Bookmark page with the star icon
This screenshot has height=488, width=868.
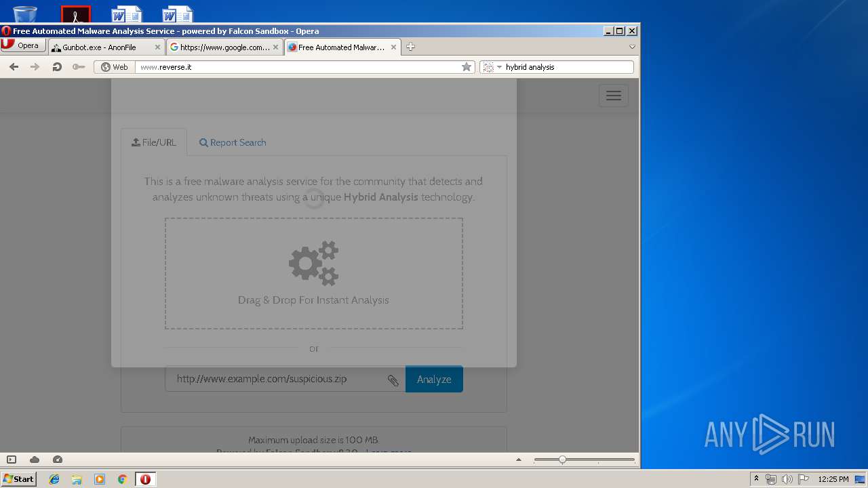[x=467, y=67]
